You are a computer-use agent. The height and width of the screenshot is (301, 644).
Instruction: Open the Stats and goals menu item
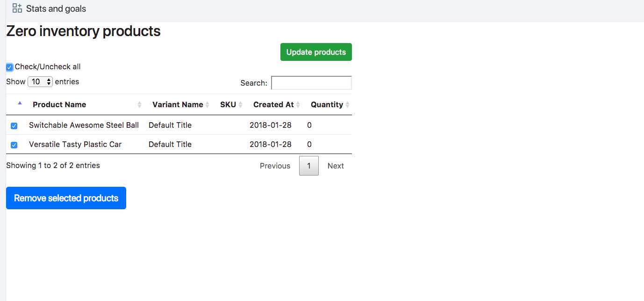click(56, 8)
